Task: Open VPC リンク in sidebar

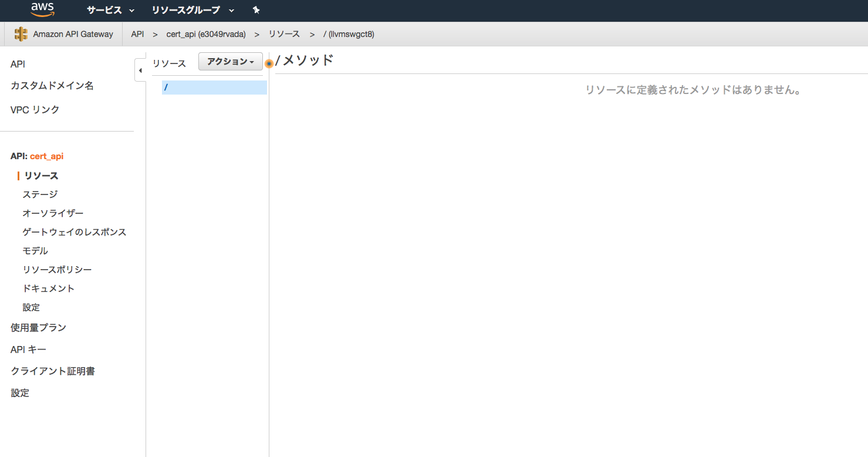Action: [x=35, y=110]
